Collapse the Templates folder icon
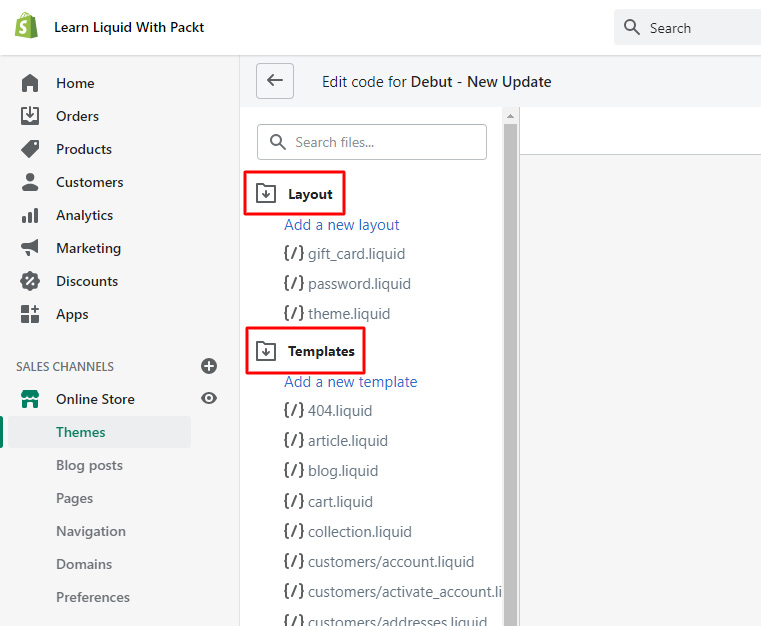 (x=266, y=350)
